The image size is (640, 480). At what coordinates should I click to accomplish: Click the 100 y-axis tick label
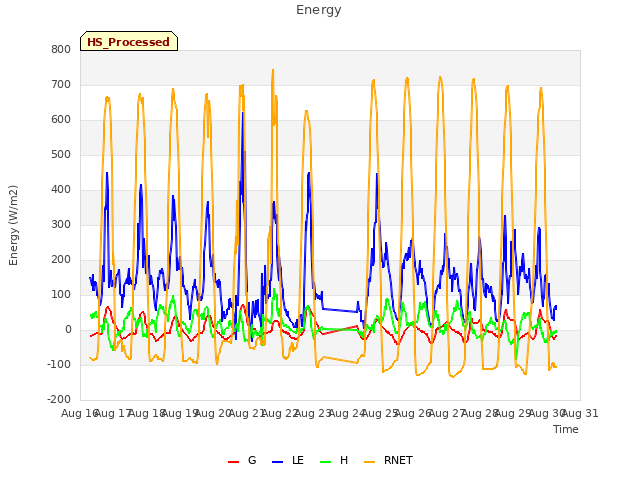[61, 295]
